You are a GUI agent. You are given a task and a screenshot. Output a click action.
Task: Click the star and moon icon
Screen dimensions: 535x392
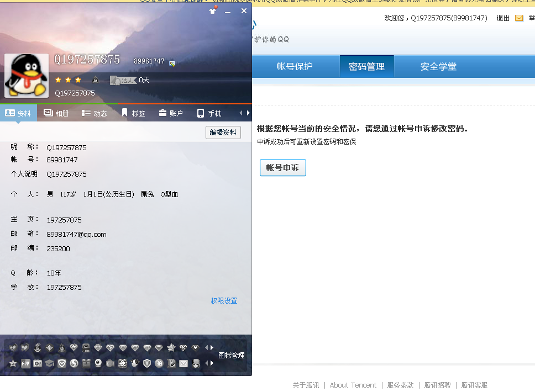[171, 348]
